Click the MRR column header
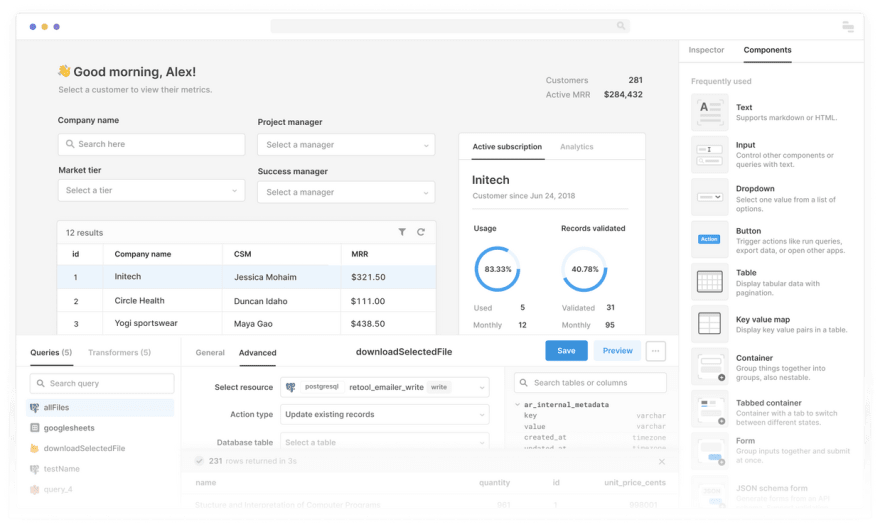 click(x=360, y=254)
